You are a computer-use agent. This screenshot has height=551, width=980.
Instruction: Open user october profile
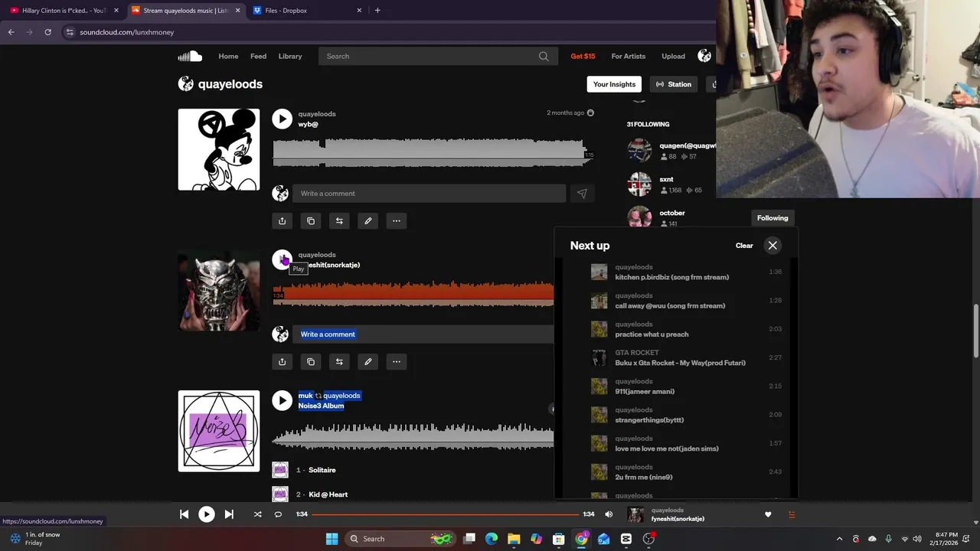[x=672, y=213]
